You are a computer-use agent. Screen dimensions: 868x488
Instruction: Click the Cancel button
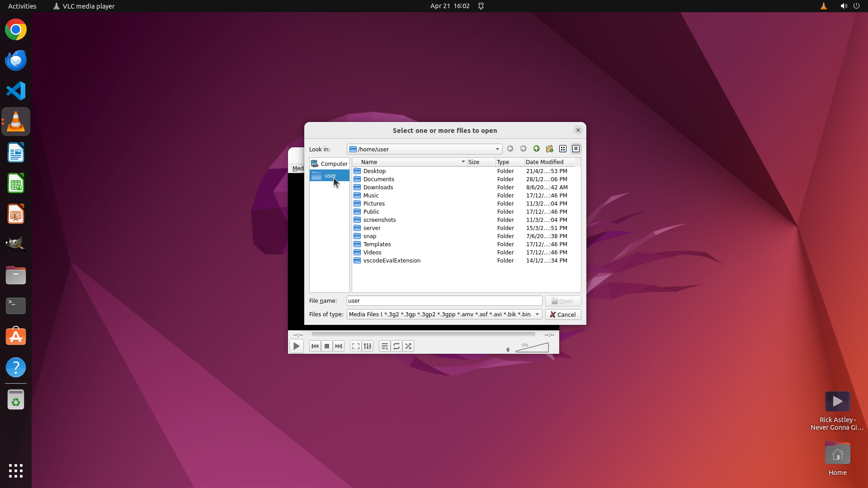click(563, 314)
